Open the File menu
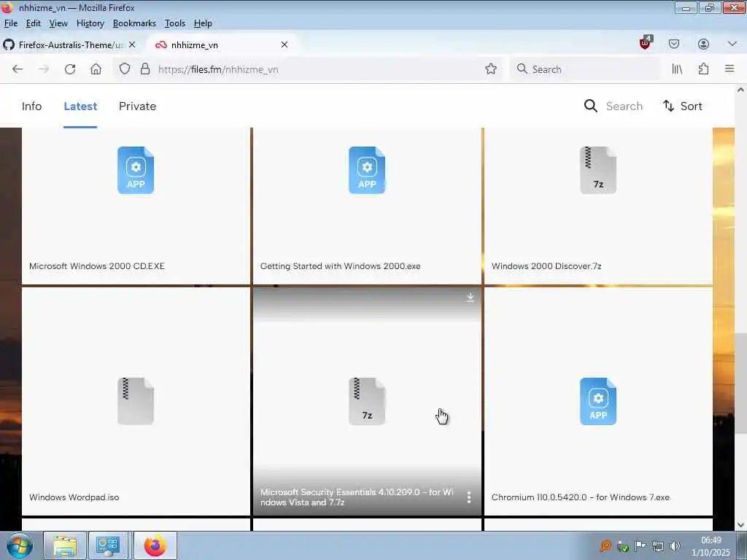The width and height of the screenshot is (747, 560). click(10, 23)
